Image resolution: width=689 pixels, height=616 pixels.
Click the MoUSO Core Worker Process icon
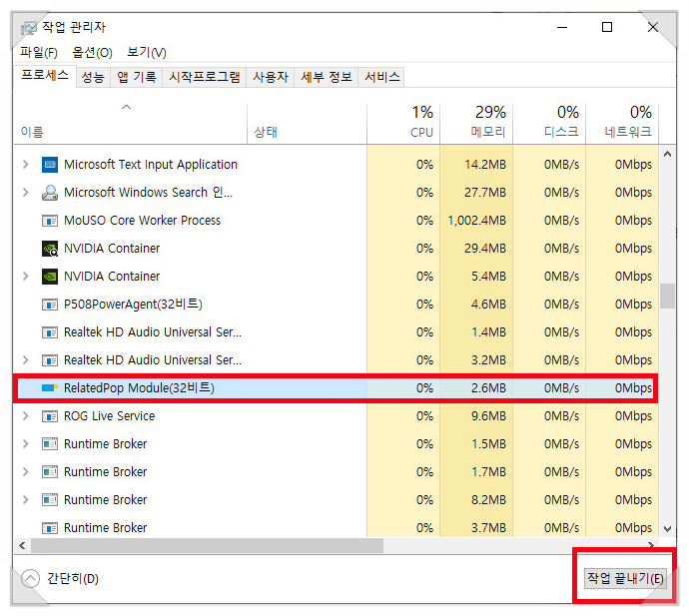click(x=50, y=221)
